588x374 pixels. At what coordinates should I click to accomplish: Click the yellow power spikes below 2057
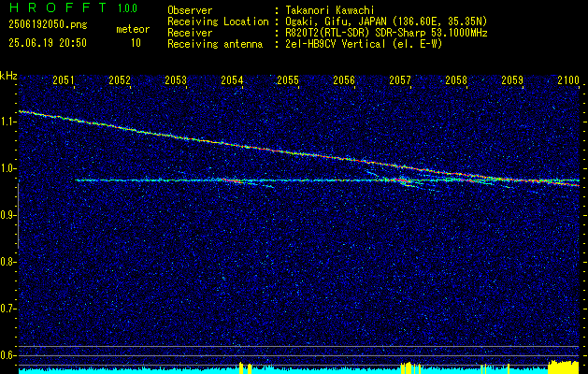[x=410, y=368]
